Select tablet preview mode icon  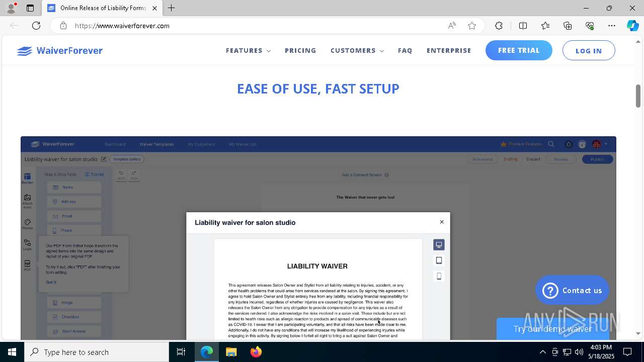pos(439,260)
